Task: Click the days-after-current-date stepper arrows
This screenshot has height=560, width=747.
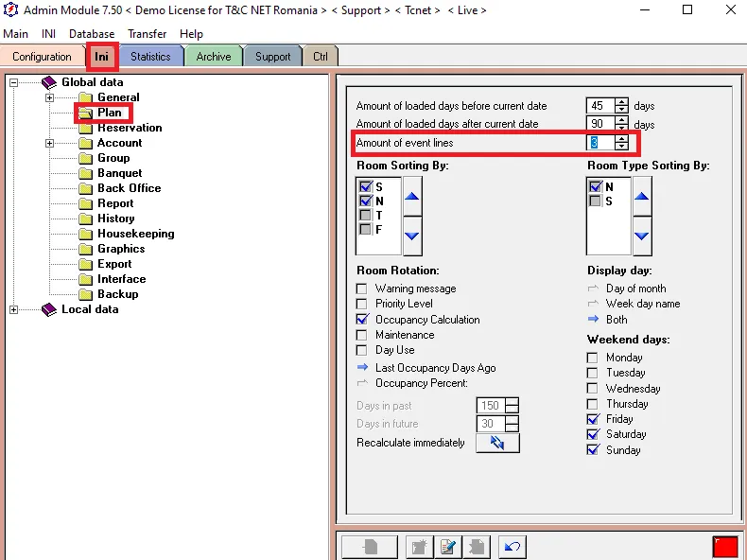Action: [x=621, y=123]
